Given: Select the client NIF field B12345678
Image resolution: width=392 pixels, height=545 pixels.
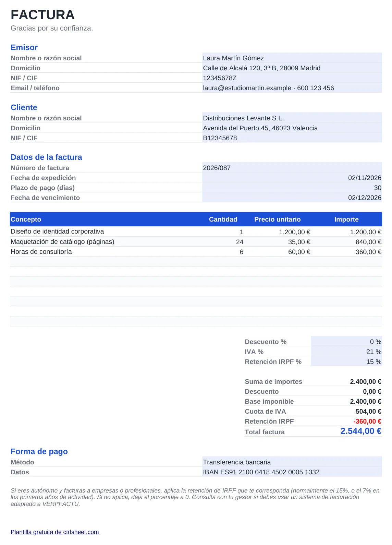Looking at the screenshot, I should tap(292, 138).
